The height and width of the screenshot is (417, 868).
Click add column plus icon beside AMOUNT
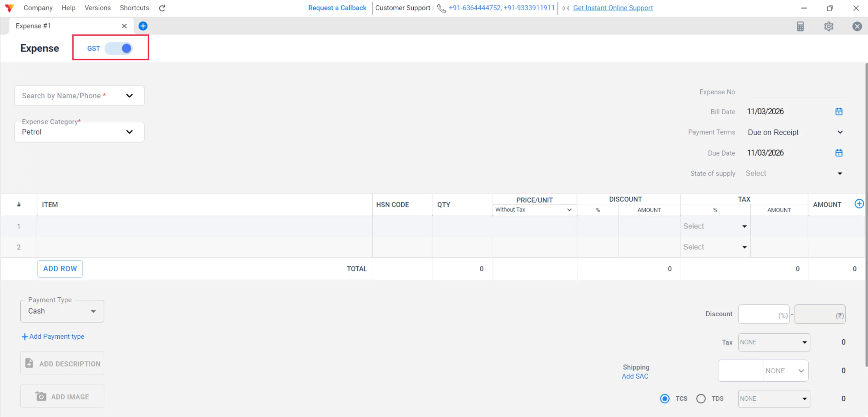[x=859, y=204]
